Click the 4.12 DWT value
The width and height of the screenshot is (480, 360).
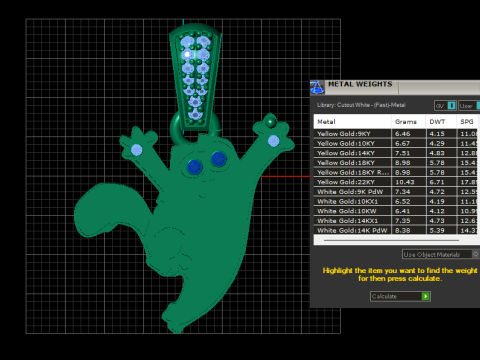click(437, 211)
